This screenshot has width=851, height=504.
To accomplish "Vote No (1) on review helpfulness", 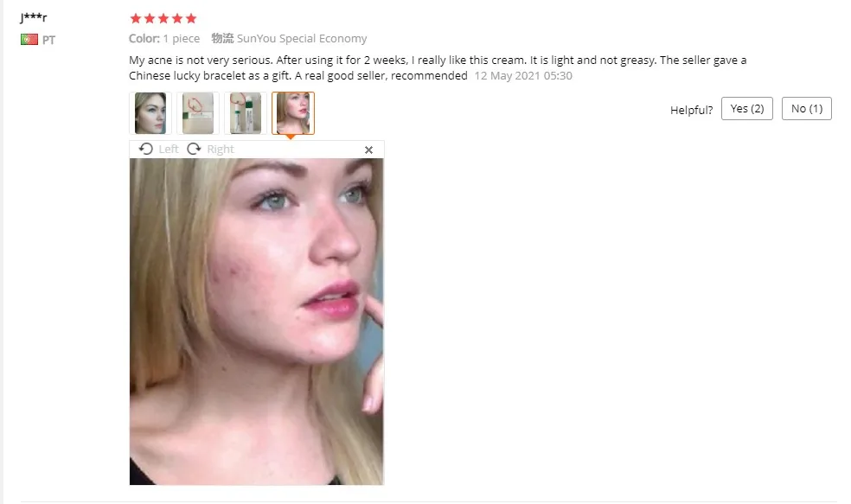I will (x=807, y=109).
